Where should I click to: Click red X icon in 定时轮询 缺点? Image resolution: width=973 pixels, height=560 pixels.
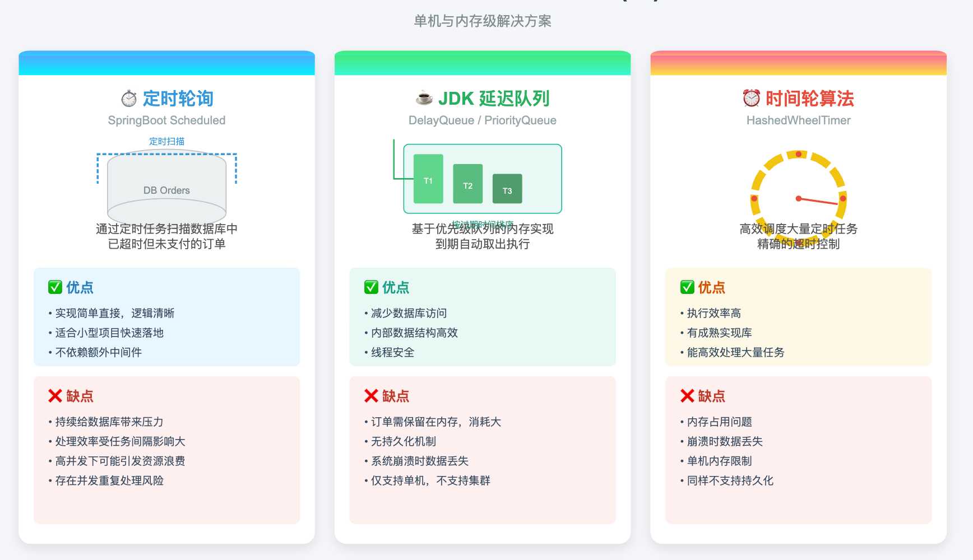click(55, 396)
